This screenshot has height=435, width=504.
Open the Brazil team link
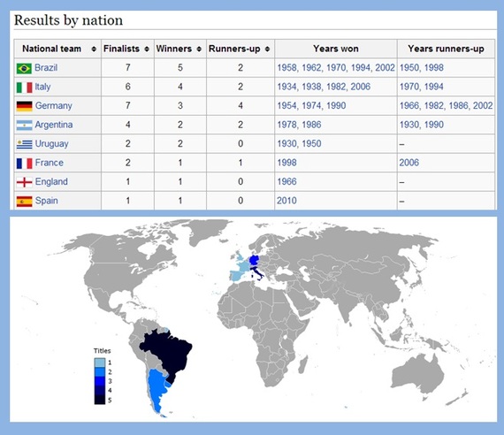[46, 67]
